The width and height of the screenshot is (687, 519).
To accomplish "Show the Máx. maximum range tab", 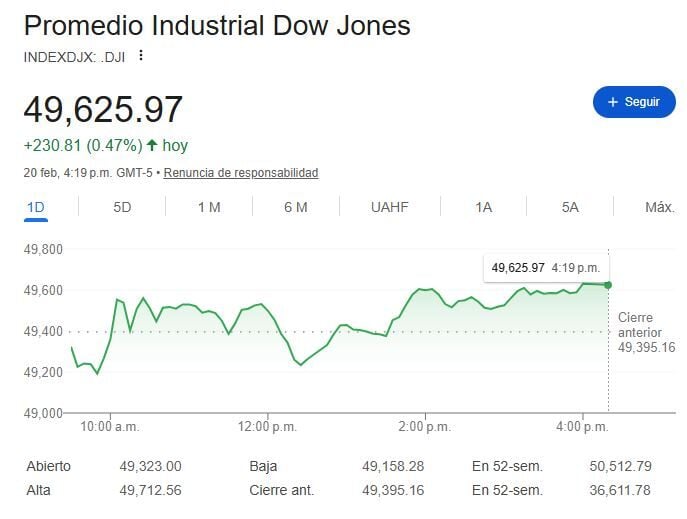I will click(x=659, y=207).
